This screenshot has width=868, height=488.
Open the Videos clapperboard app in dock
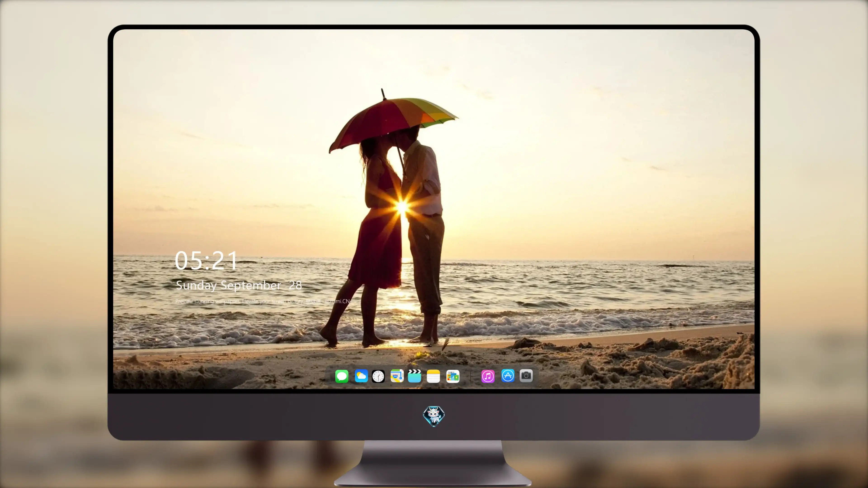click(x=415, y=376)
